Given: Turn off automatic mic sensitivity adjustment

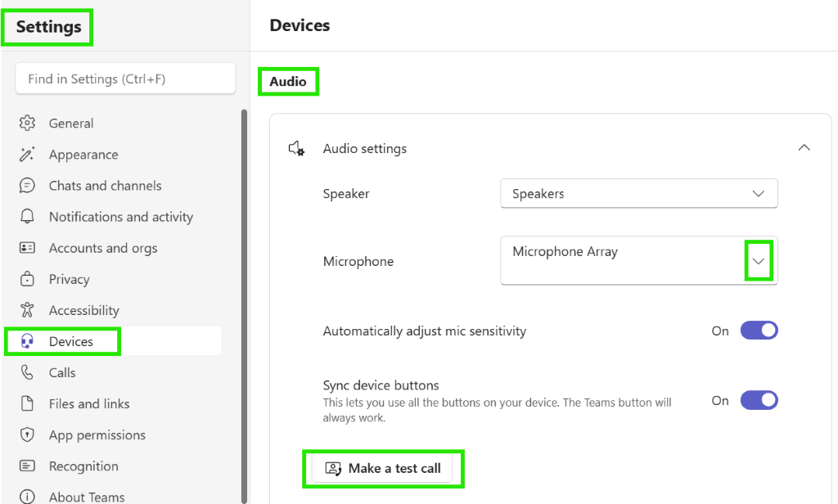Looking at the screenshot, I should coord(759,331).
